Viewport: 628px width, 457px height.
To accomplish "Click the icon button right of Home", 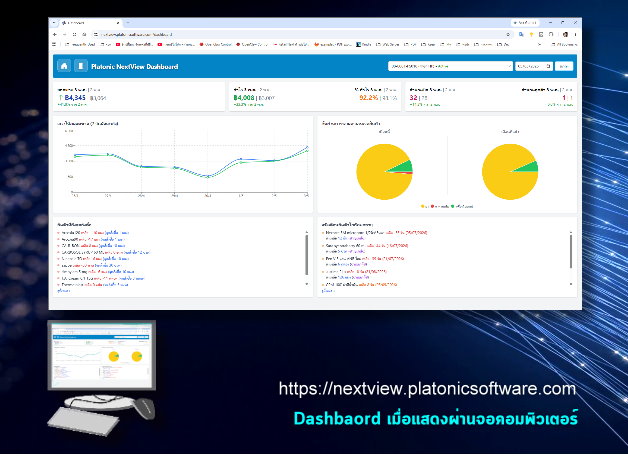I will (81, 66).
